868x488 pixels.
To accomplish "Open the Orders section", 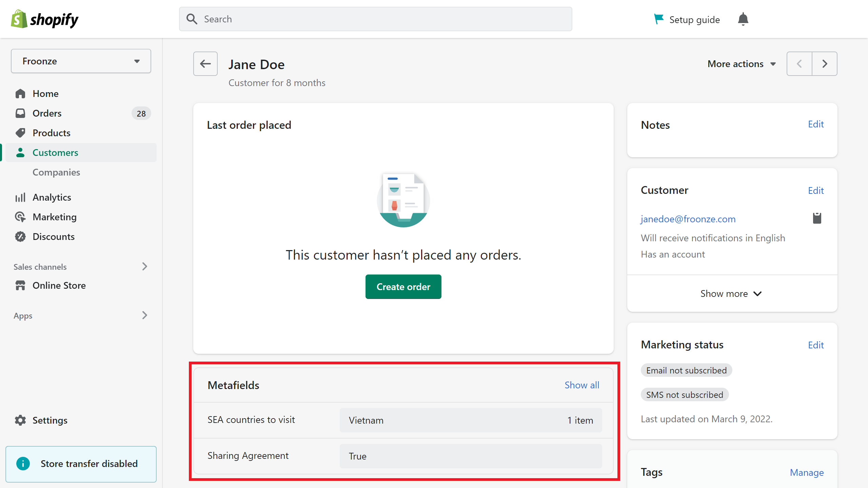I will [47, 113].
